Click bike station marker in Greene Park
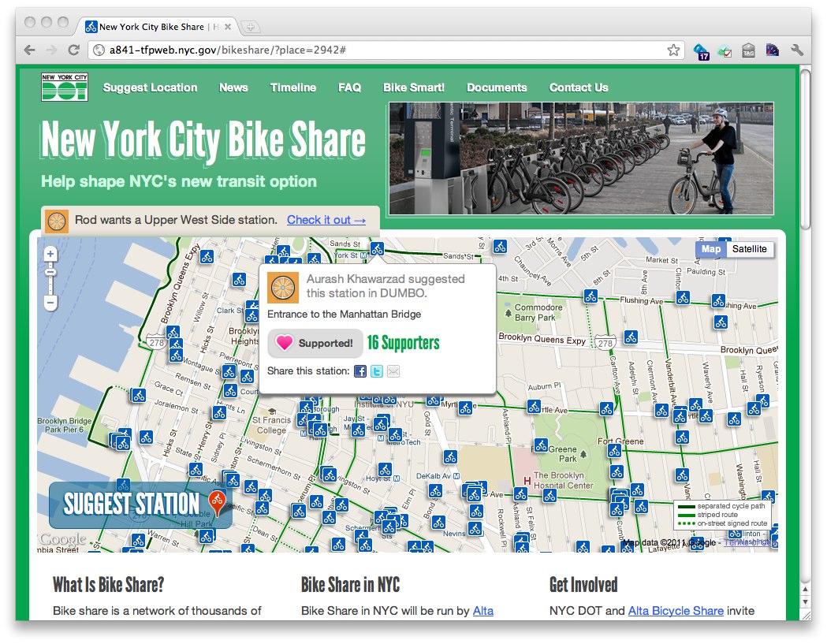 (x=541, y=445)
